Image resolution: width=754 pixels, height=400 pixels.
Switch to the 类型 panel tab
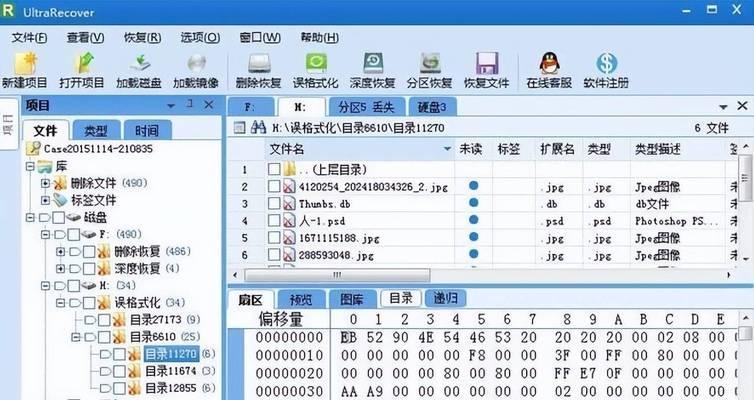coord(96,130)
